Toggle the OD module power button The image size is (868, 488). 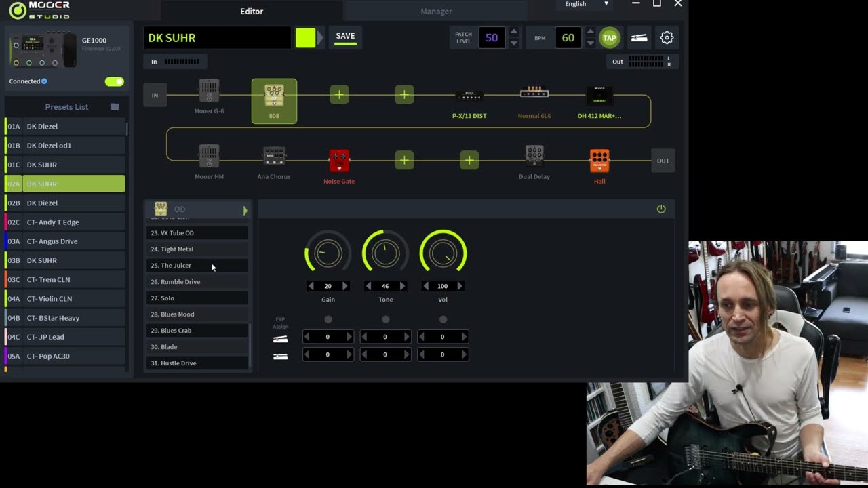(661, 209)
